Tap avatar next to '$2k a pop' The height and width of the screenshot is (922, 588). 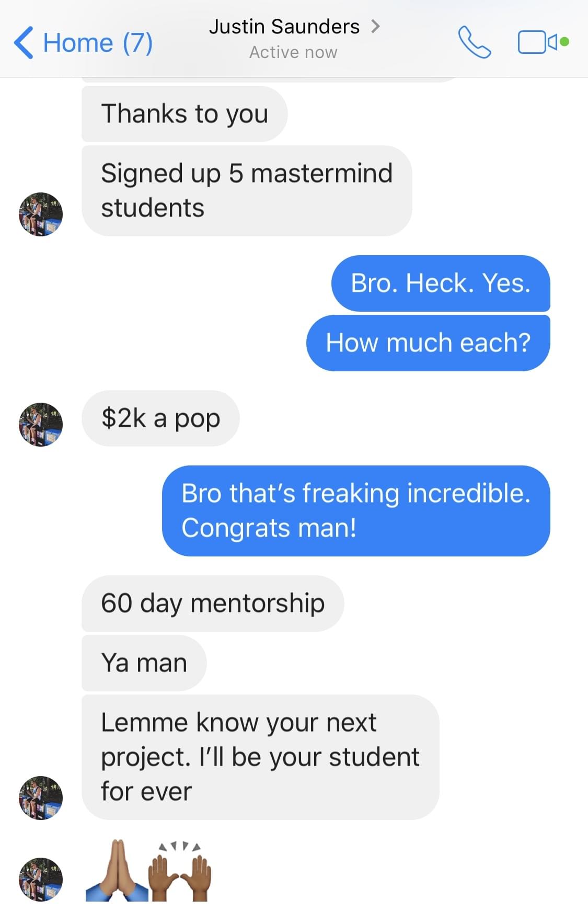coord(41,424)
